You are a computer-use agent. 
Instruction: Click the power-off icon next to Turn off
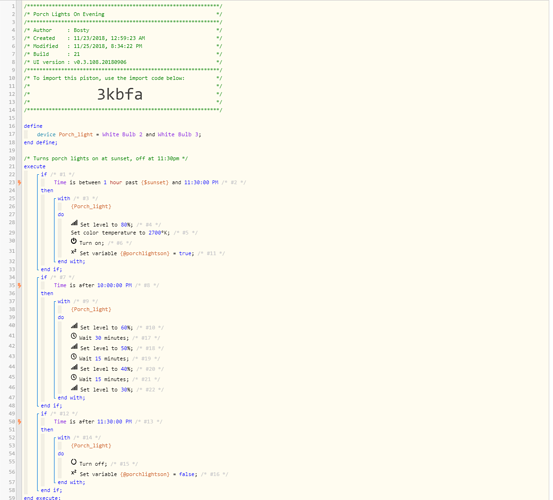(74, 462)
